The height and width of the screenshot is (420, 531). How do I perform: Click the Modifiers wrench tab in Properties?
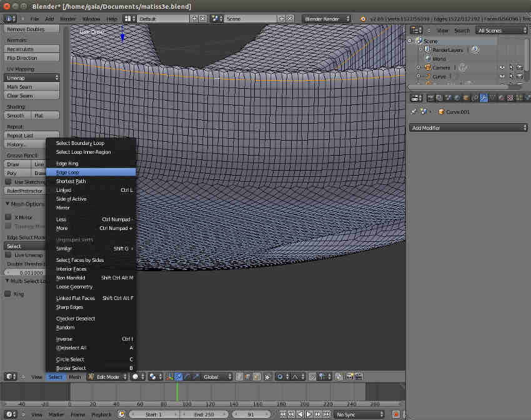coord(484,97)
